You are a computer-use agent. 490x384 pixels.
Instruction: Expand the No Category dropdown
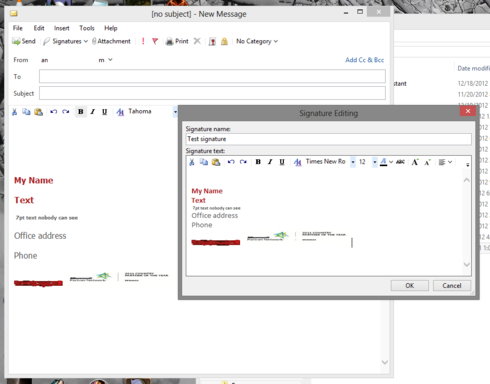(257, 41)
